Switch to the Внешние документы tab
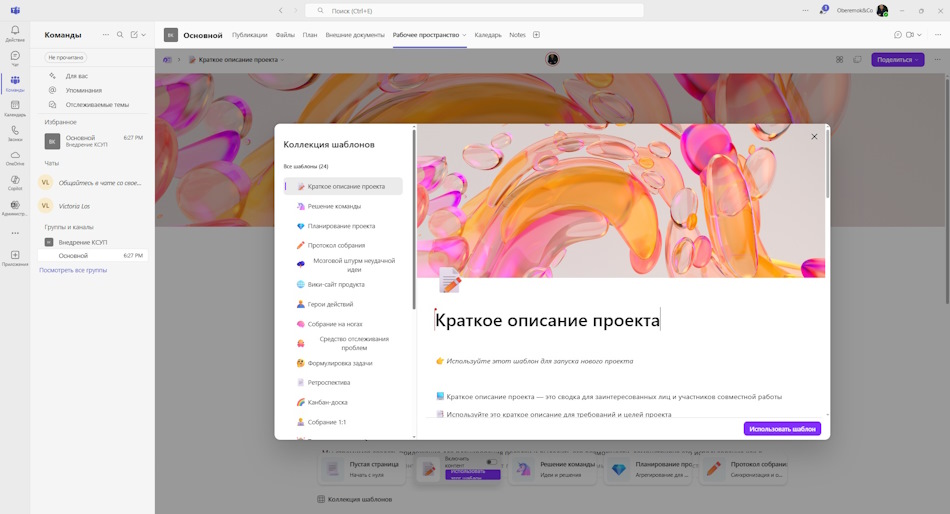The width and height of the screenshot is (950, 514). tap(355, 35)
